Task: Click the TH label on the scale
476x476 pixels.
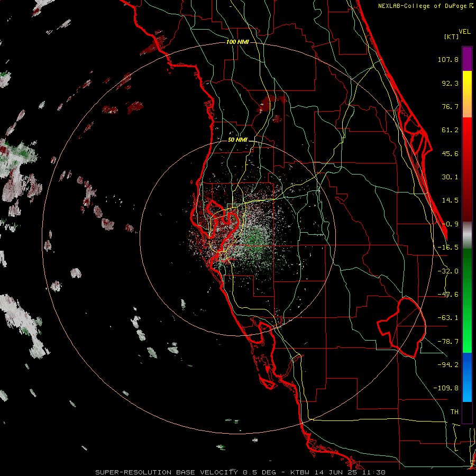Action: pyautogui.click(x=454, y=412)
